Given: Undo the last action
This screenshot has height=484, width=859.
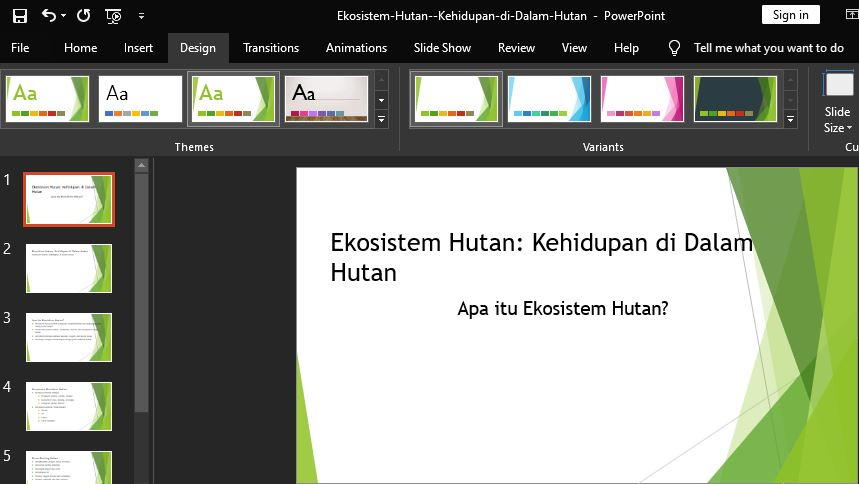Looking at the screenshot, I should [x=49, y=15].
